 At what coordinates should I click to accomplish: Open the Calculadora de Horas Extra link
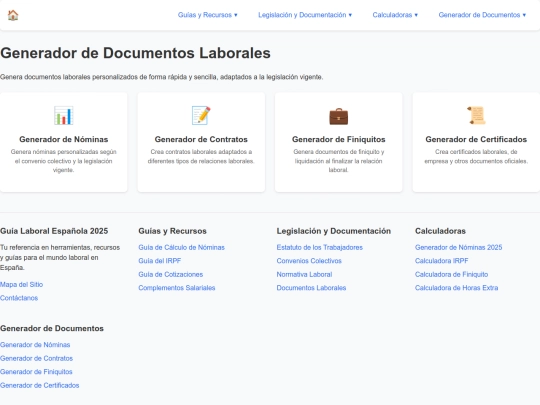[x=456, y=288]
